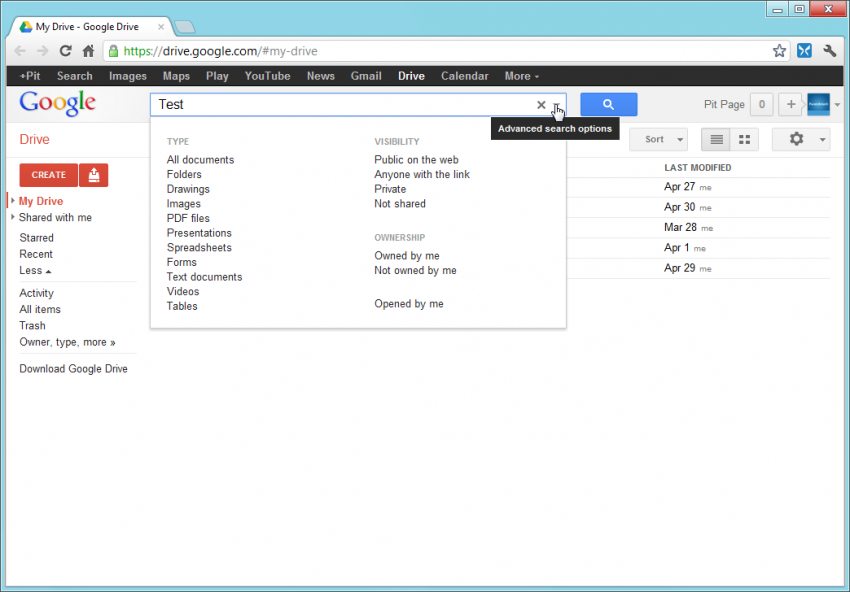The height and width of the screenshot is (592, 850).
Task: Filter by Owned by me
Action: pyautogui.click(x=407, y=256)
